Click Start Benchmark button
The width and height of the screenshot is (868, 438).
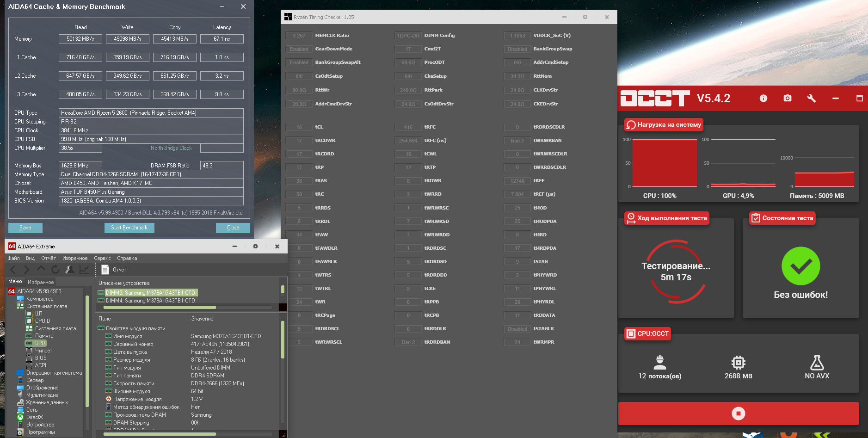129,228
